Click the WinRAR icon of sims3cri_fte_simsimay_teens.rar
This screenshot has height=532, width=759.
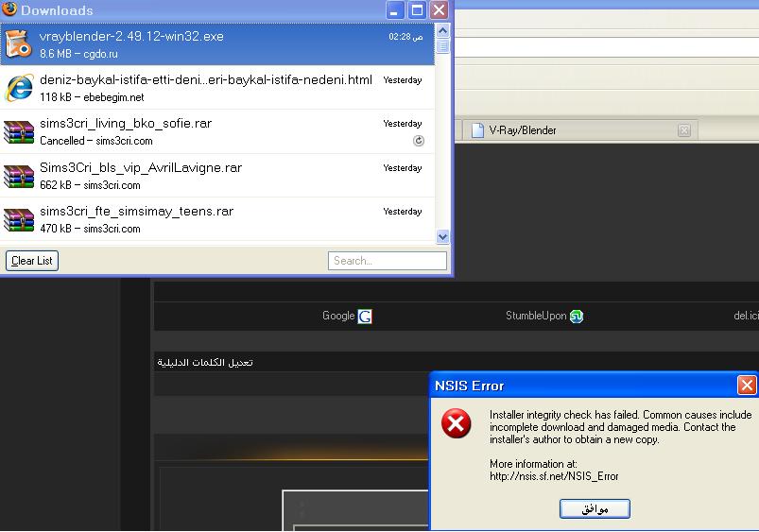point(18,219)
